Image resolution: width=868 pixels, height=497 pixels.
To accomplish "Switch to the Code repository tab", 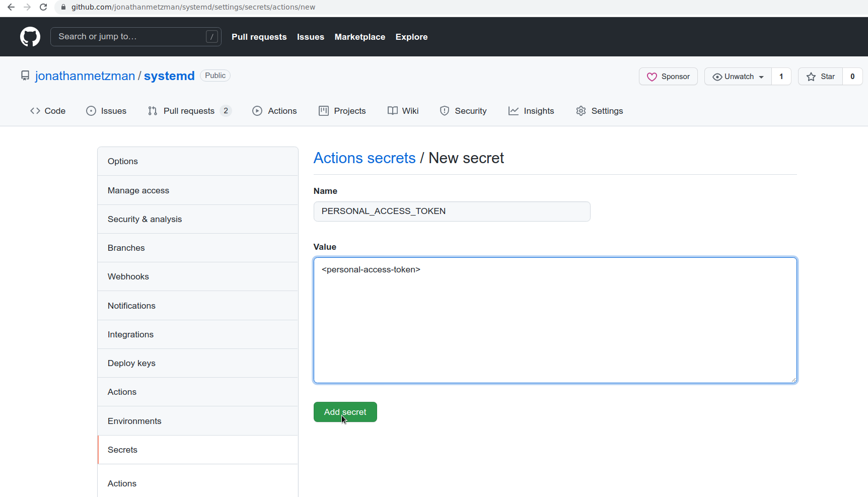I will point(48,111).
